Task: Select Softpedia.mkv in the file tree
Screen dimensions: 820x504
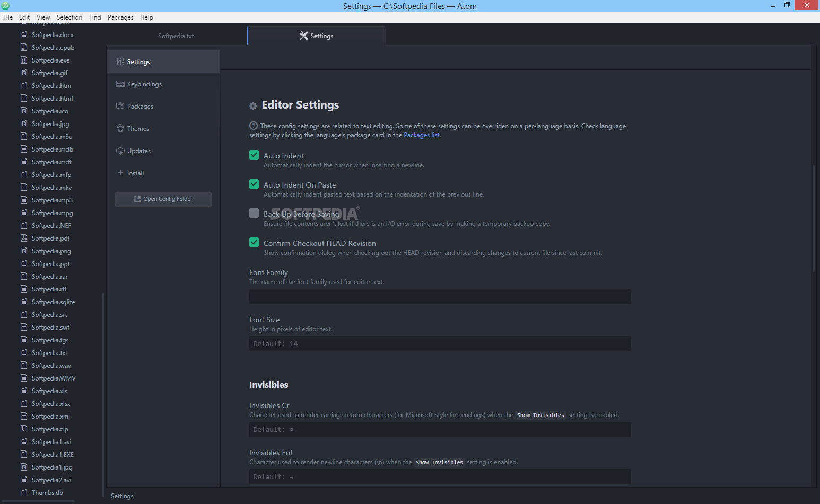Action: (51, 187)
